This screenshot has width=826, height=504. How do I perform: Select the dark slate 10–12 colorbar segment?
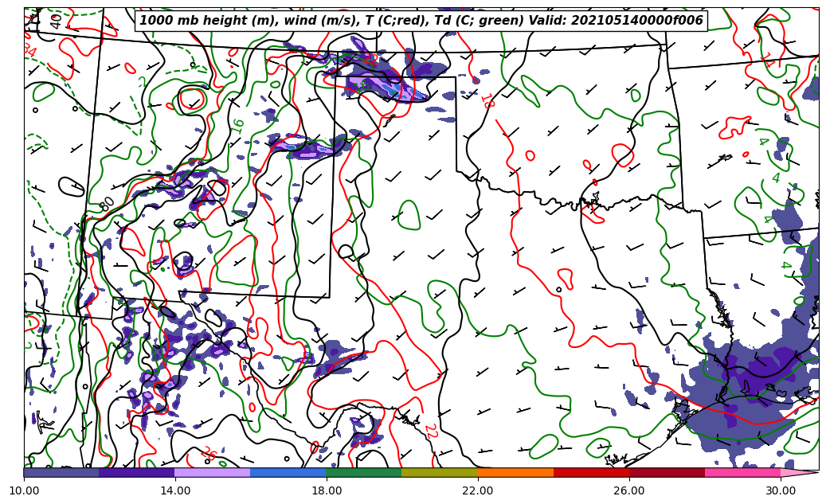(x=61, y=472)
